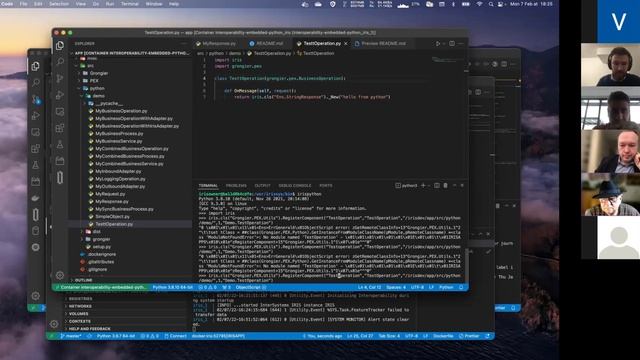The width and height of the screenshot is (640, 360).
Task: Open MyBusinessOperation.py in Explorer
Action: (121, 111)
